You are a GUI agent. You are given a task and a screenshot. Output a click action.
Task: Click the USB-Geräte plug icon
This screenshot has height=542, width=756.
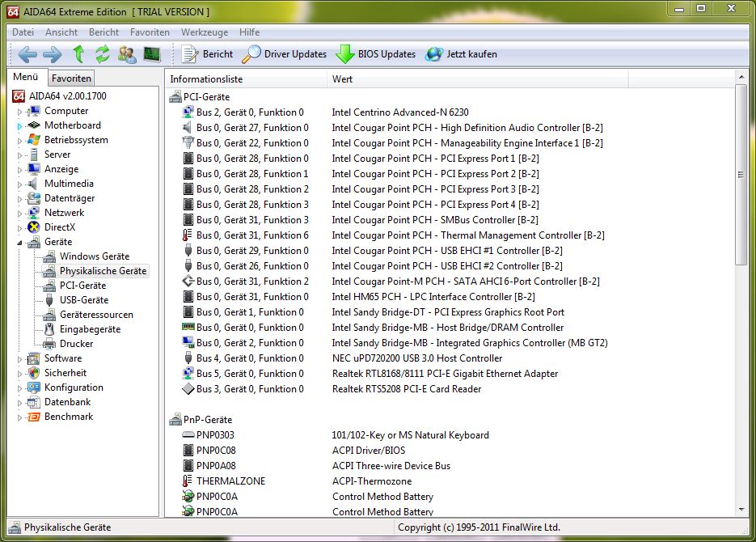coord(49,300)
